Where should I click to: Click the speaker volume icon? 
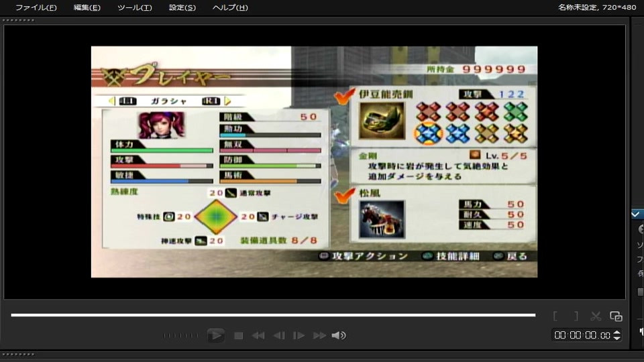point(339,336)
